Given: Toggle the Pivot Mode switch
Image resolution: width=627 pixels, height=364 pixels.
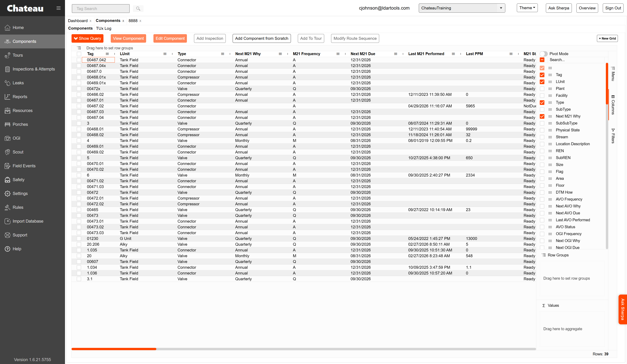Looking at the screenshot, I should click(x=543, y=54).
